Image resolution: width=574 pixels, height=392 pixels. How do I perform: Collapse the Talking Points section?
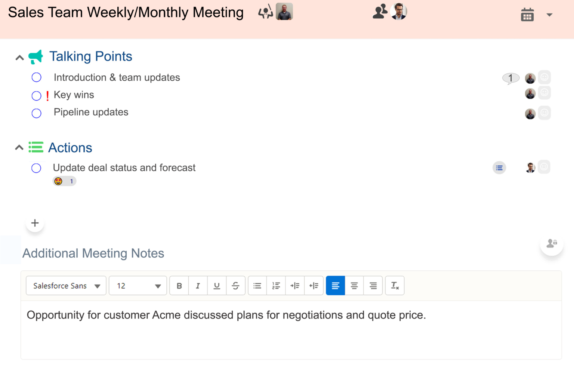coord(19,57)
